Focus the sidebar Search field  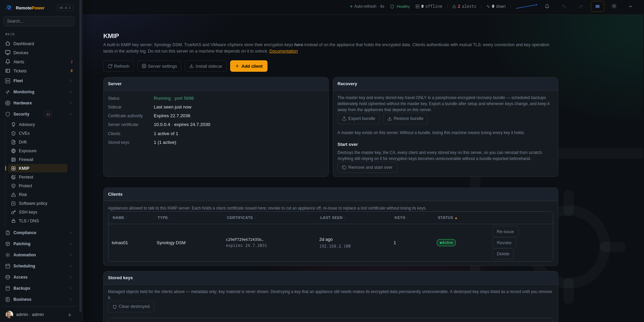(x=39, y=21)
